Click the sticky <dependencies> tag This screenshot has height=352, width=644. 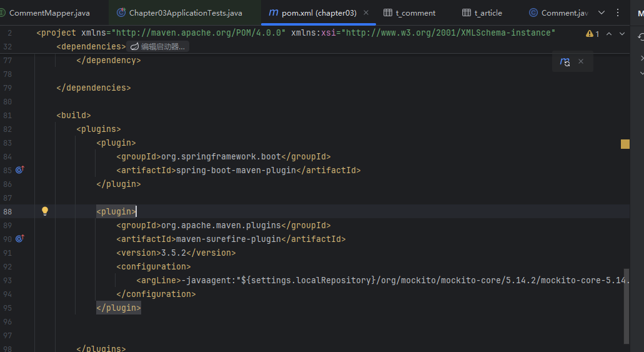tap(91, 46)
